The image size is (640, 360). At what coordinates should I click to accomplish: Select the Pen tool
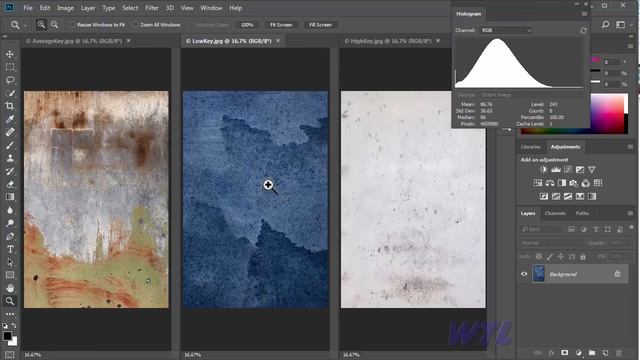tap(10, 236)
